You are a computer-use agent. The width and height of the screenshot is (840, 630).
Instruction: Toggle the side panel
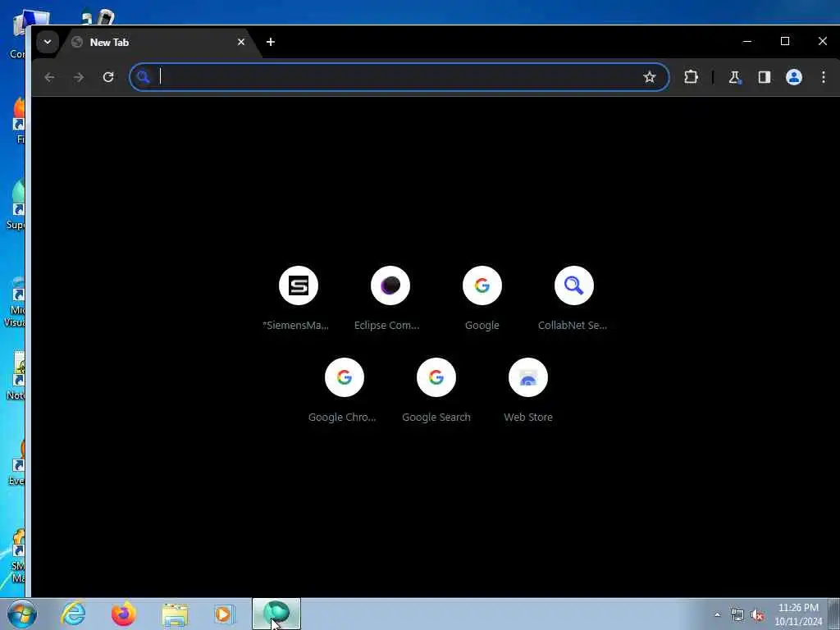pos(764,77)
